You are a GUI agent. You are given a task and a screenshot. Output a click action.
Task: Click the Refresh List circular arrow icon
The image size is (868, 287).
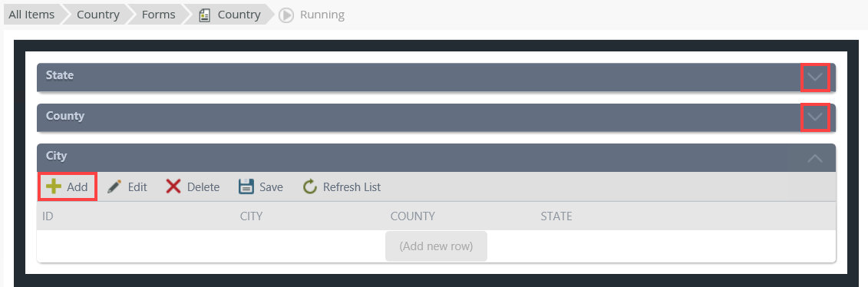[309, 187]
